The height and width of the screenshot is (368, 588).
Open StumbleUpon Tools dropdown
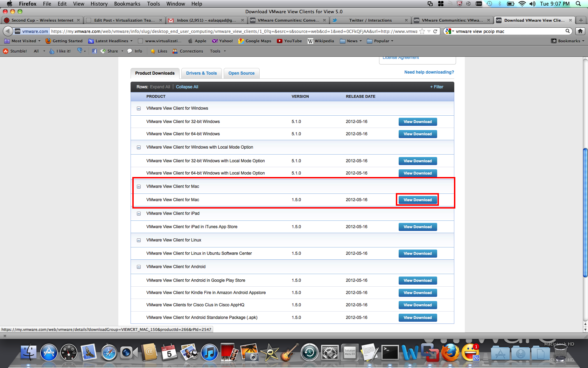point(218,51)
